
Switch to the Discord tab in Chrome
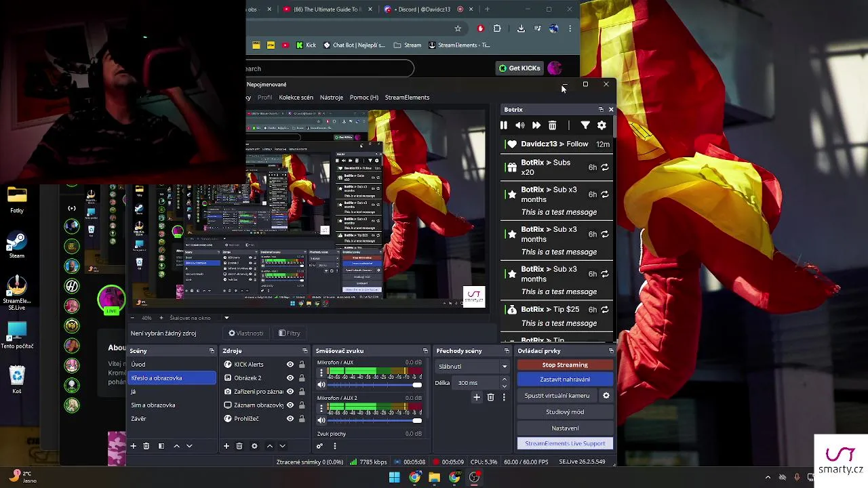[x=425, y=9]
